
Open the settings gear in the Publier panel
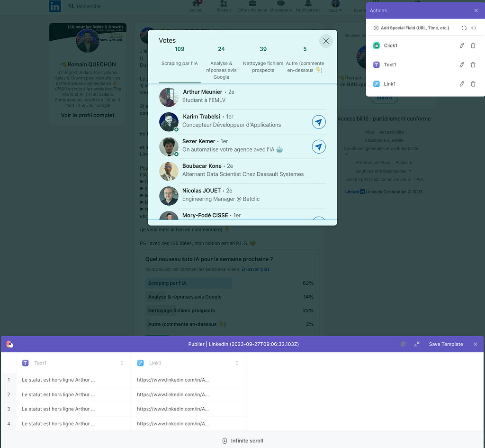pos(403,344)
